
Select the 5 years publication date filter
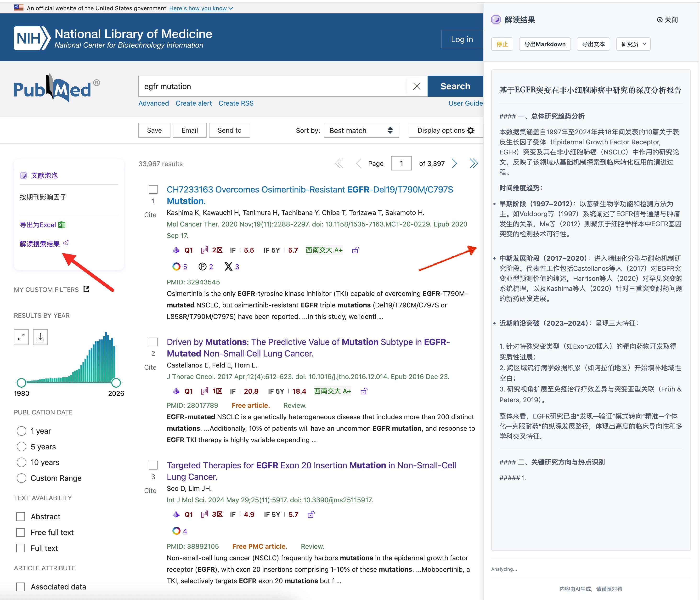(x=22, y=447)
